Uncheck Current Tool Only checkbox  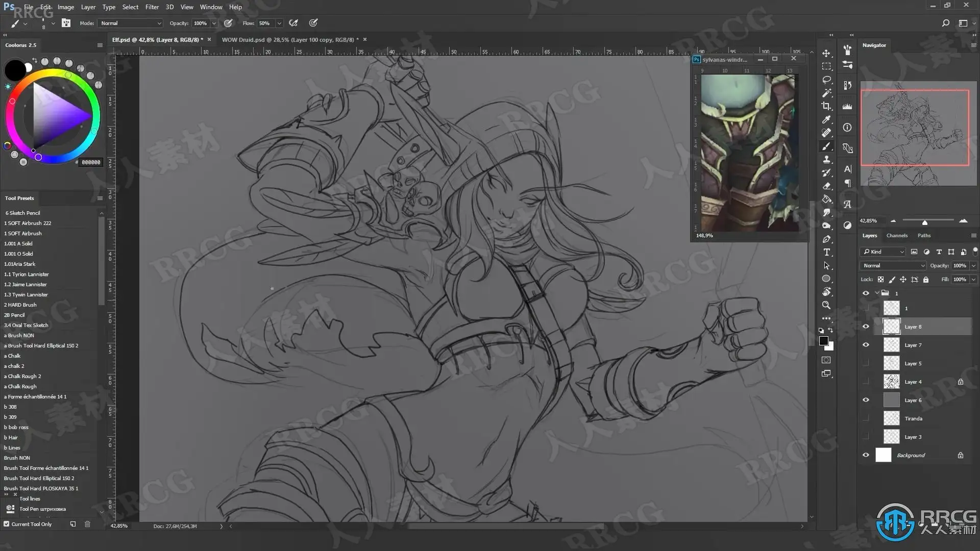[7, 524]
